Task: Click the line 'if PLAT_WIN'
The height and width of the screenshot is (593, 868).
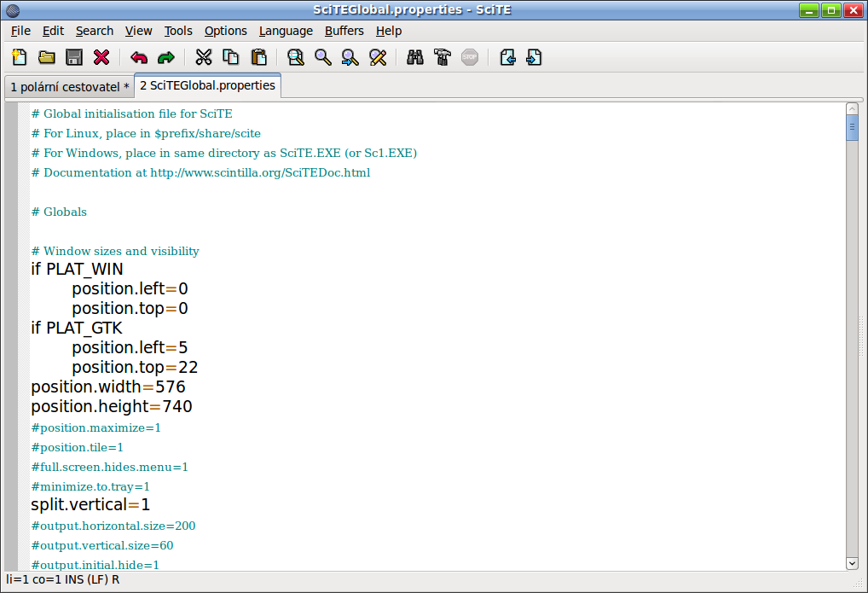Action: (x=77, y=270)
